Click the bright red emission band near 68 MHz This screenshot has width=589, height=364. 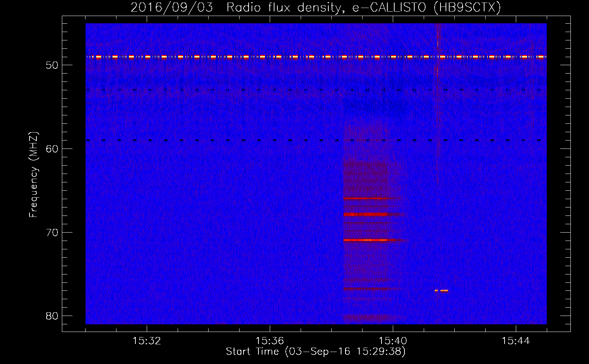pyautogui.click(x=365, y=214)
